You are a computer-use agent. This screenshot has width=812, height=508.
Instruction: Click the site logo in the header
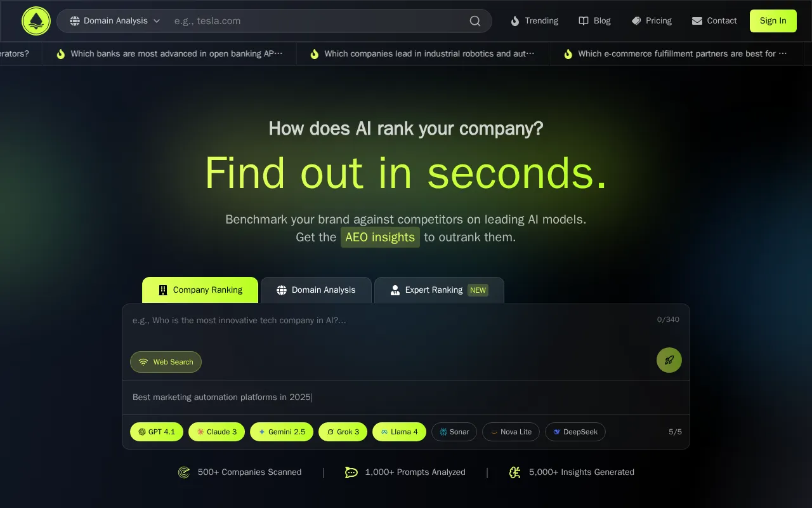[36, 21]
